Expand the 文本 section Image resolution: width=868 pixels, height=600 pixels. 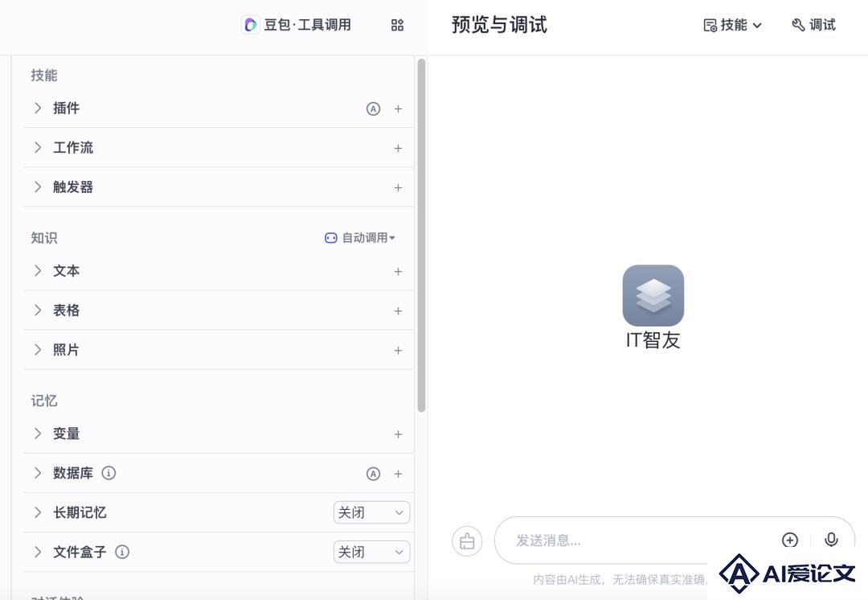[38, 271]
